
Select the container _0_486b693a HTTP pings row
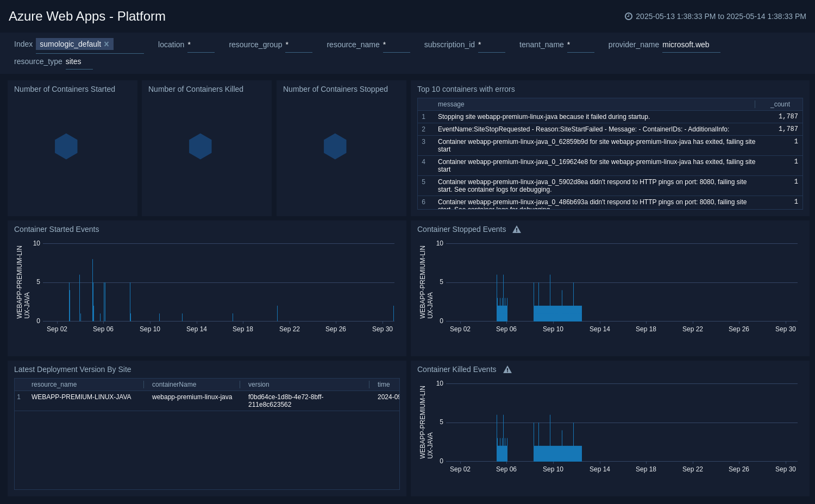pyautogui.click(x=610, y=203)
